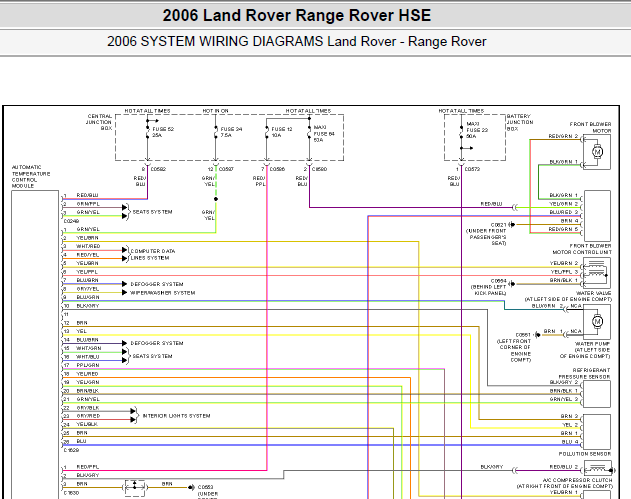
Task: Click connector label 'C0580'
Action: coord(320,169)
